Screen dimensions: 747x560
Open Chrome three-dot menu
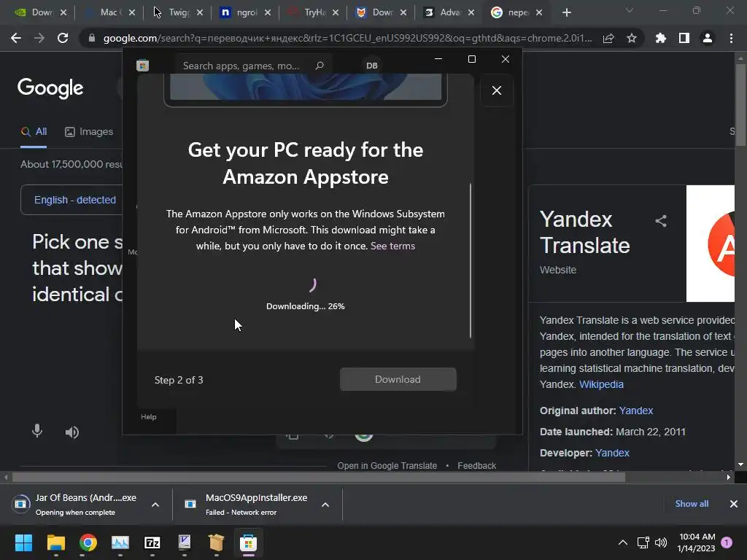click(x=731, y=38)
